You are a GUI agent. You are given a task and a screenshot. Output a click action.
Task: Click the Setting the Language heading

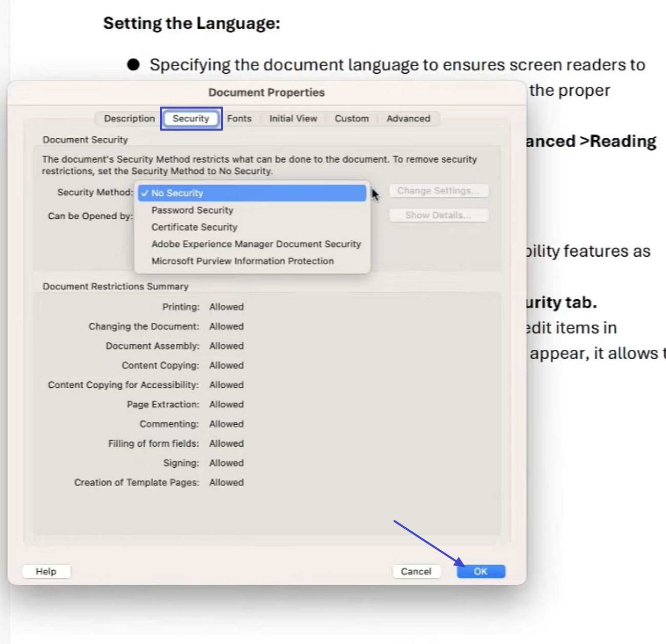coord(192,23)
